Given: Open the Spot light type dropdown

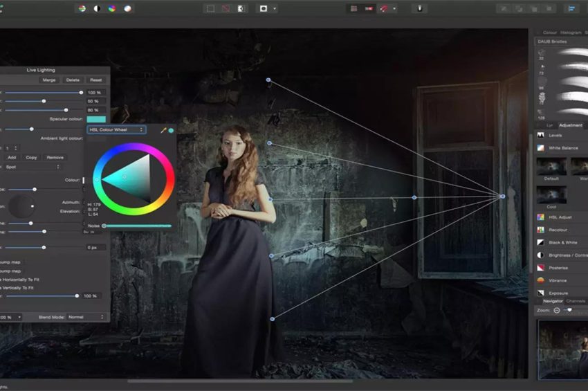Looking at the screenshot, I should [35, 167].
